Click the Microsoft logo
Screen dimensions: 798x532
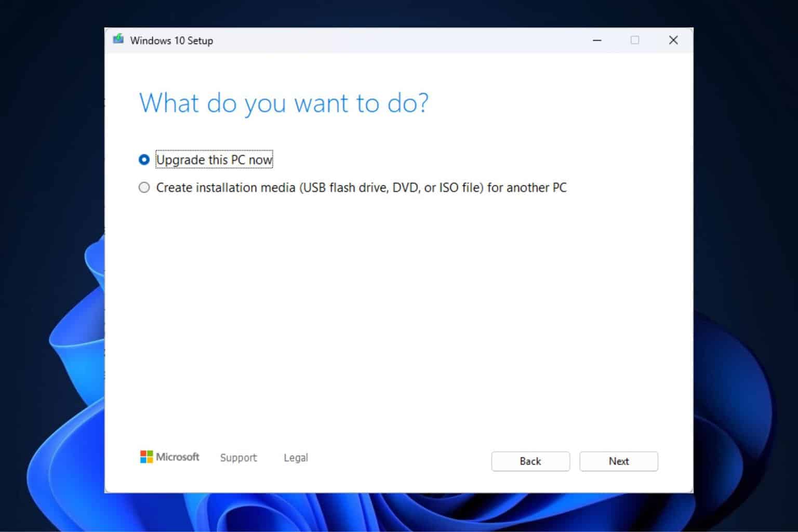[170, 457]
